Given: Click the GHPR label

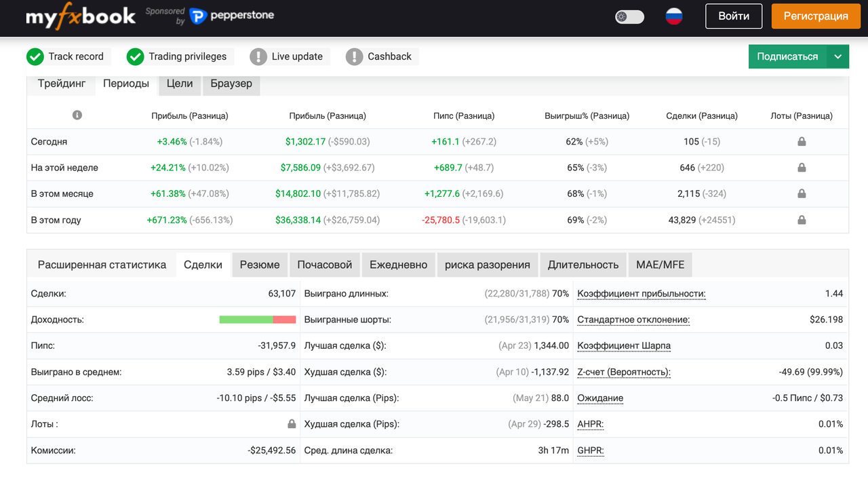Looking at the screenshot, I should (x=591, y=450).
